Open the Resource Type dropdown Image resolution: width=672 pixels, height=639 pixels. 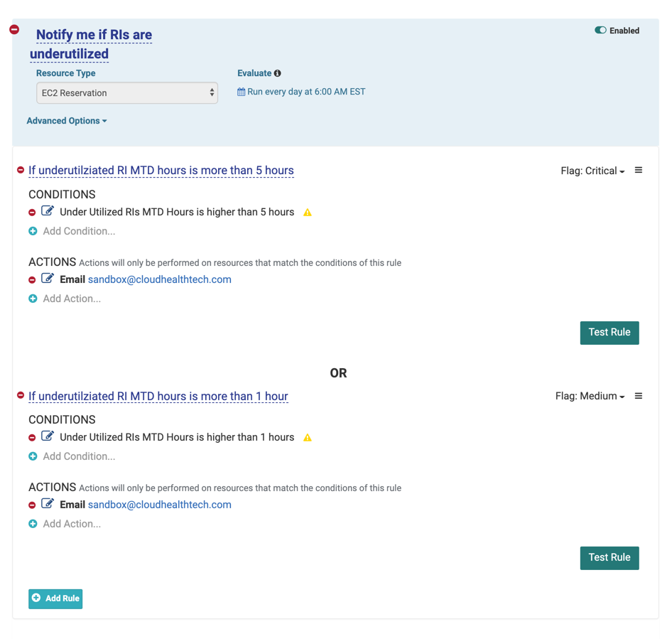coord(126,93)
